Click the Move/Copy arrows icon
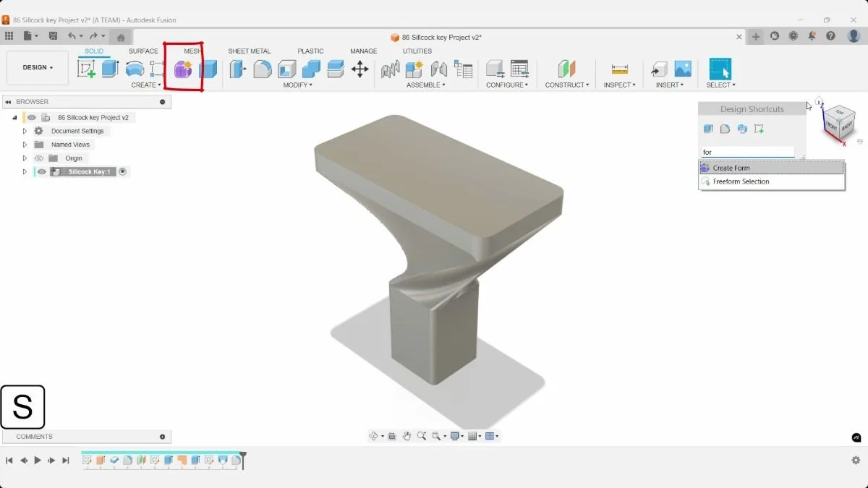The width and height of the screenshot is (868, 488). (x=359, y=69)
